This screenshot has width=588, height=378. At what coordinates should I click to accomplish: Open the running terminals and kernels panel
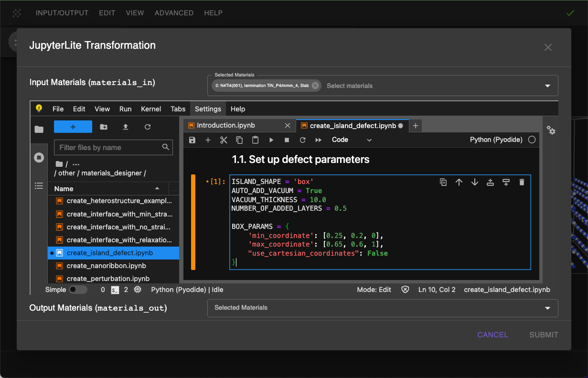tap(39, 158)
